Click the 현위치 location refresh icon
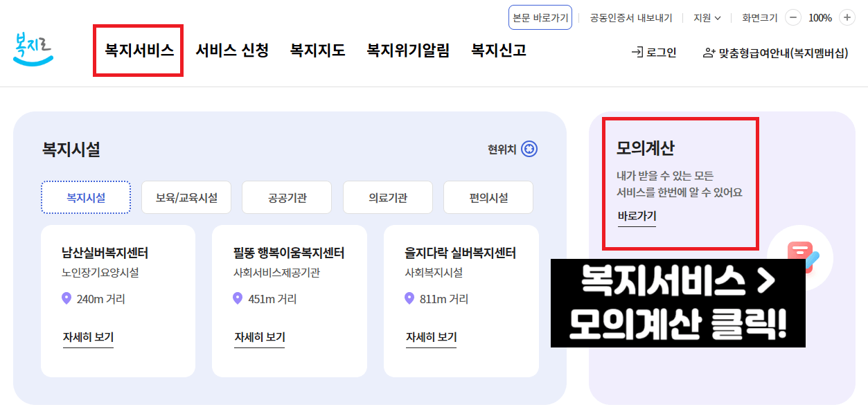 point(530,150)
